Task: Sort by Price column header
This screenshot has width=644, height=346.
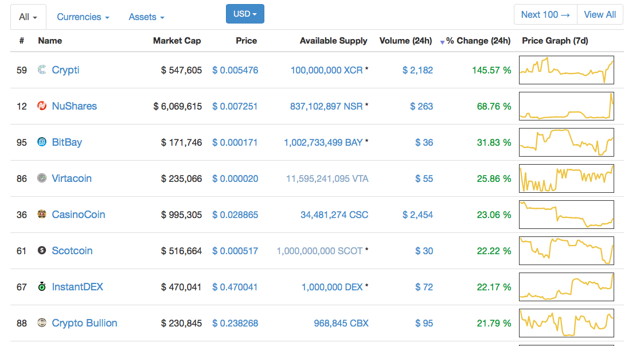Action: [247, 41]
